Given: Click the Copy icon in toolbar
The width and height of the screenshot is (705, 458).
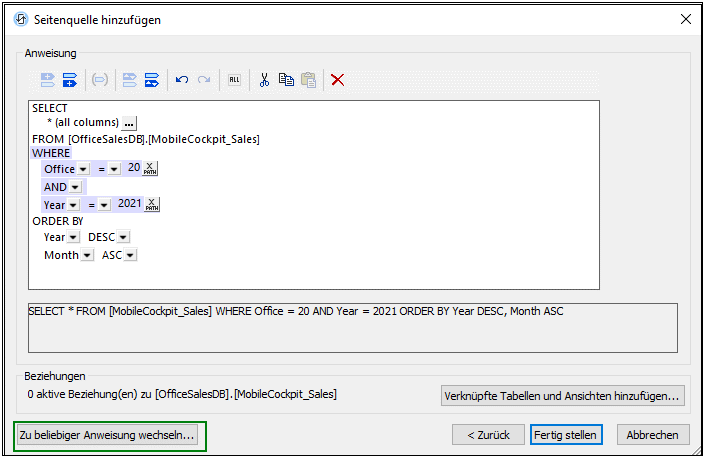Looking at the screenshot, I should pos(286,80).
